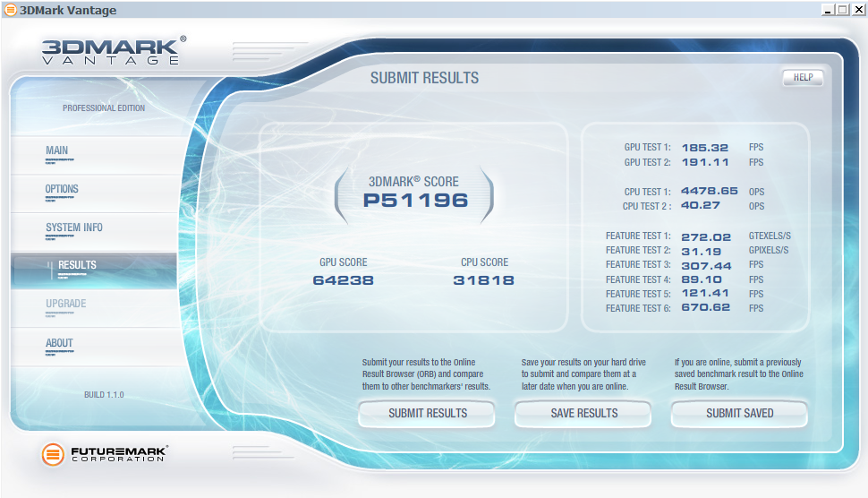This screenshot has height=498, width=868.
Task: Click the SUBMIT RESULTS page heading
Action: pyautogui.click(x=424, y=78)
